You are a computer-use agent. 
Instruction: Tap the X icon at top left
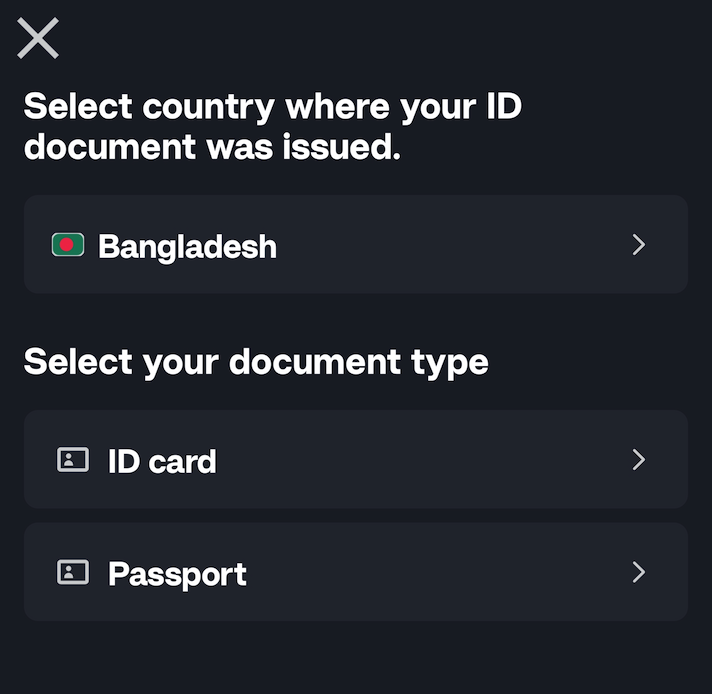(x=38, y=38)
